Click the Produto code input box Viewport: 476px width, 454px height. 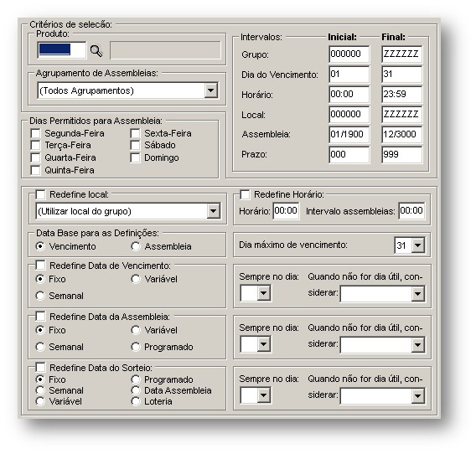point(62,50)
